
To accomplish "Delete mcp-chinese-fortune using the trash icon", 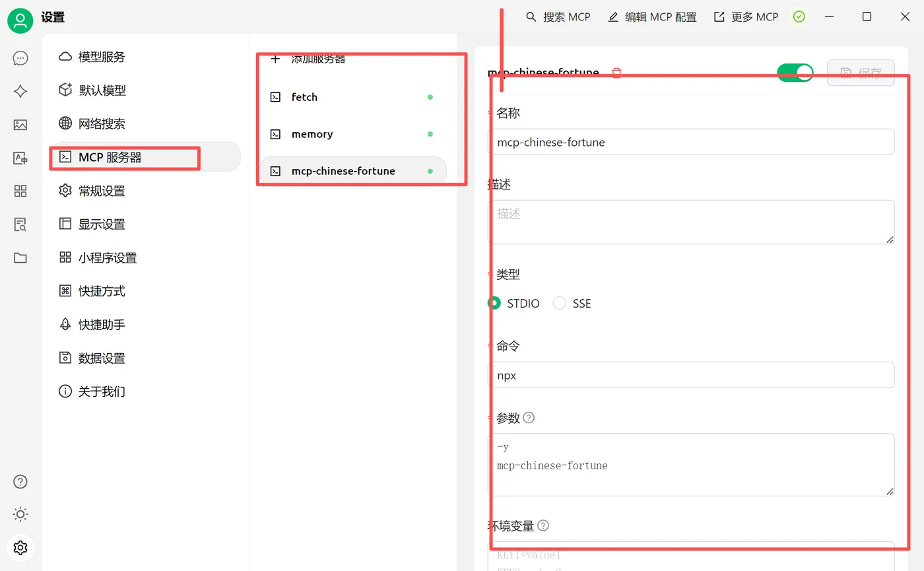I will [616, 73].
